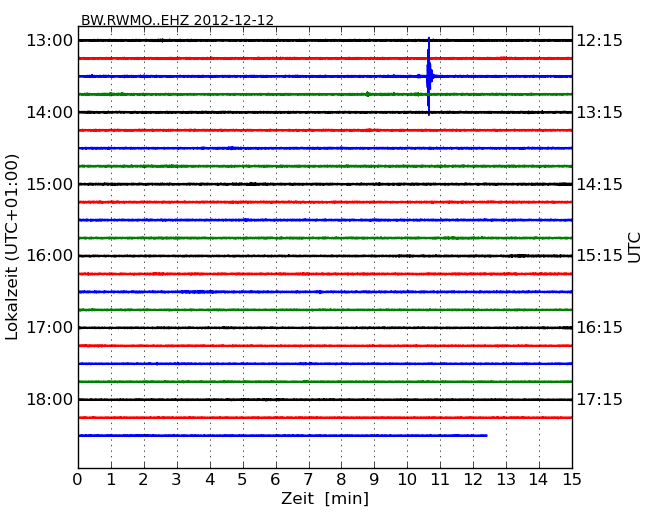Click the 11 minute tick label
This screenshot has height=520, width=650.
coord(440,480)
